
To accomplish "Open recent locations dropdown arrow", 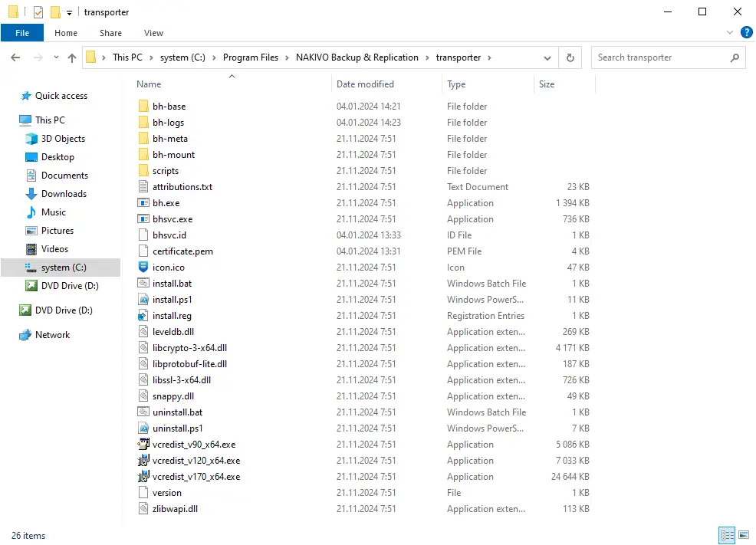I will (56, 57).
